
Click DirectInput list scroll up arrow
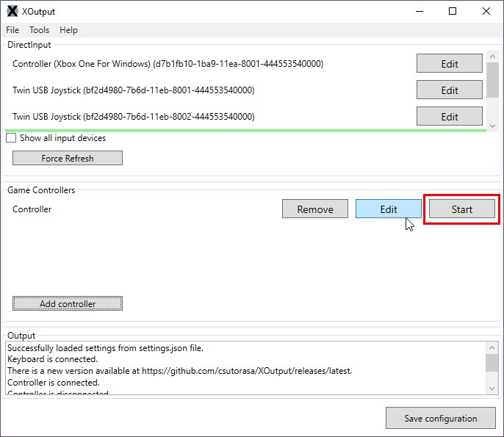pyautogui.click(x=492, y=57)
